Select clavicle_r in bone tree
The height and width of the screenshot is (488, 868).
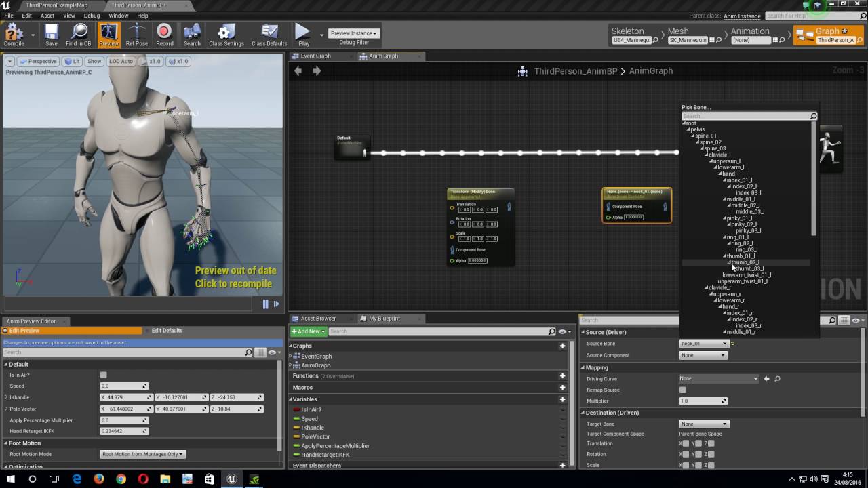[x=719, y=288]
